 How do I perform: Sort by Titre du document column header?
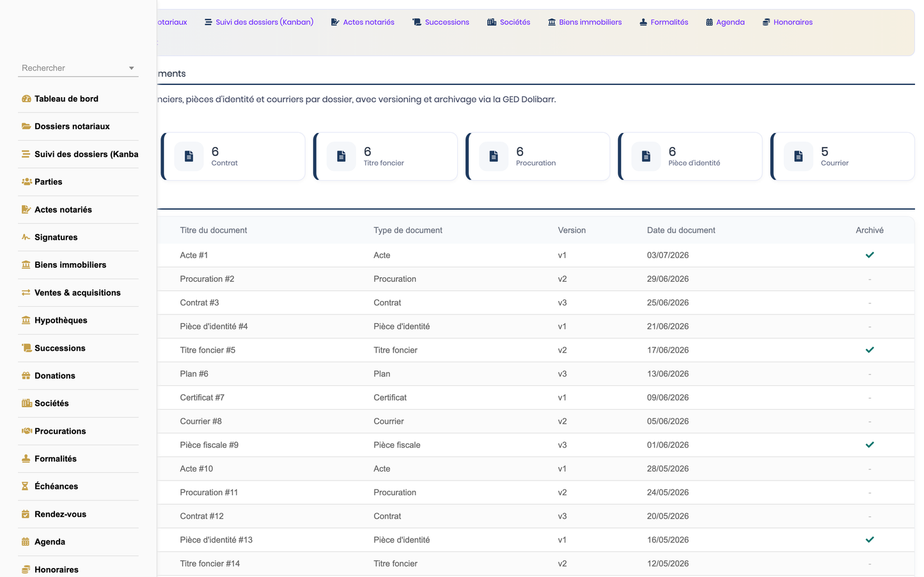pos(214,231)
